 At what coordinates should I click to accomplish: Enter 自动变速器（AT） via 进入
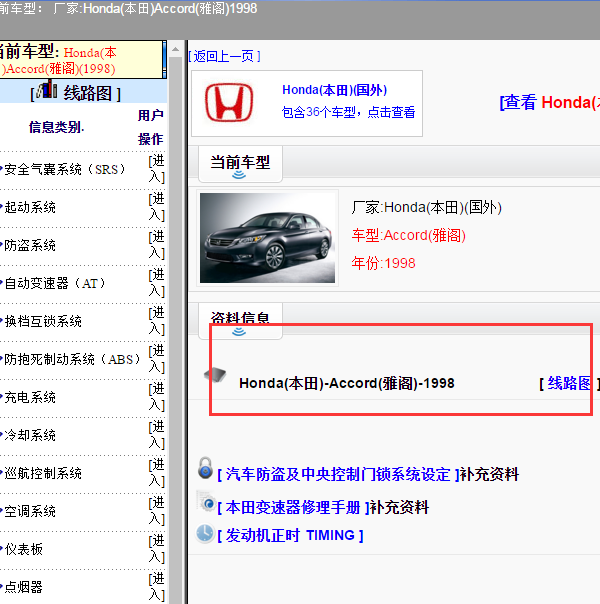click(156, 283)
